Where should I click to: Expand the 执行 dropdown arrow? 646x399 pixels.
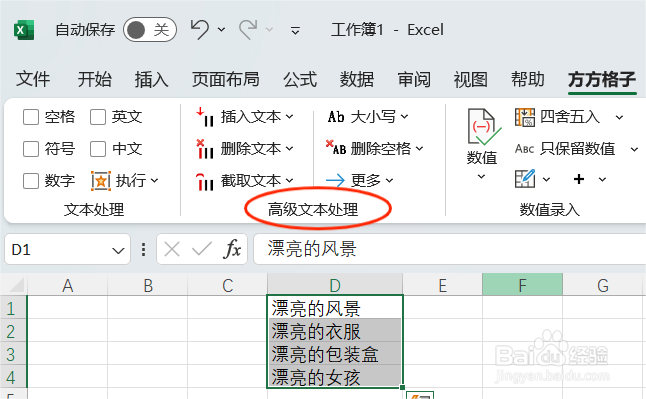pyautogui.click(x=154, y=181)
